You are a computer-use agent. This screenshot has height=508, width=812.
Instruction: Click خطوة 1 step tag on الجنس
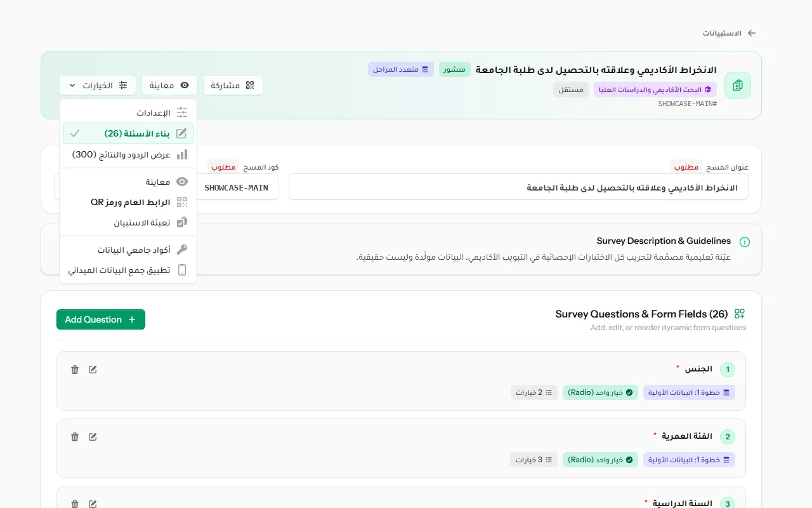click(x=689, y=392)
